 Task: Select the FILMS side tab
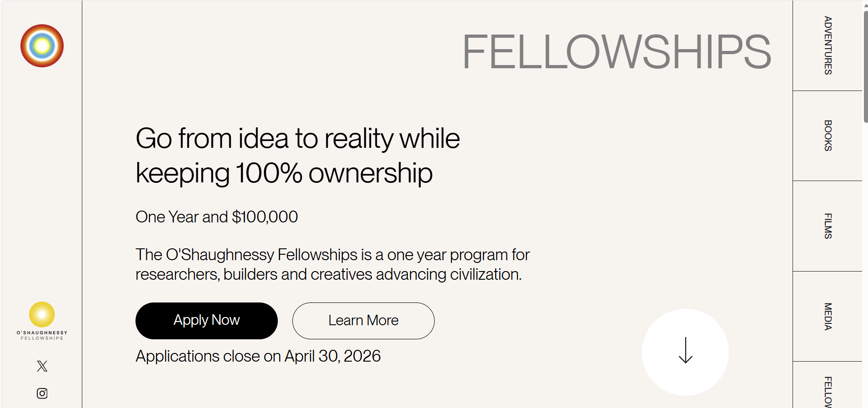(x=828, y=226)
